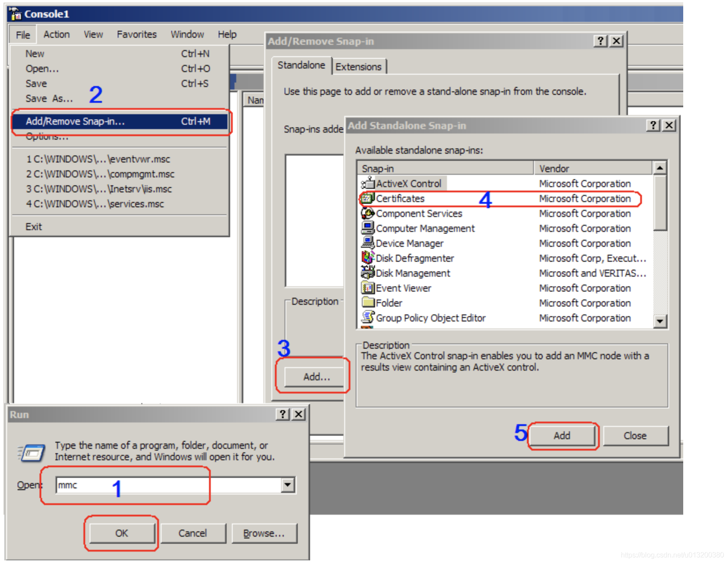The height and width of the screenshot is (563, 728).
Task: Open recent file eventvwr.msc
Action: tap(119, 159)
